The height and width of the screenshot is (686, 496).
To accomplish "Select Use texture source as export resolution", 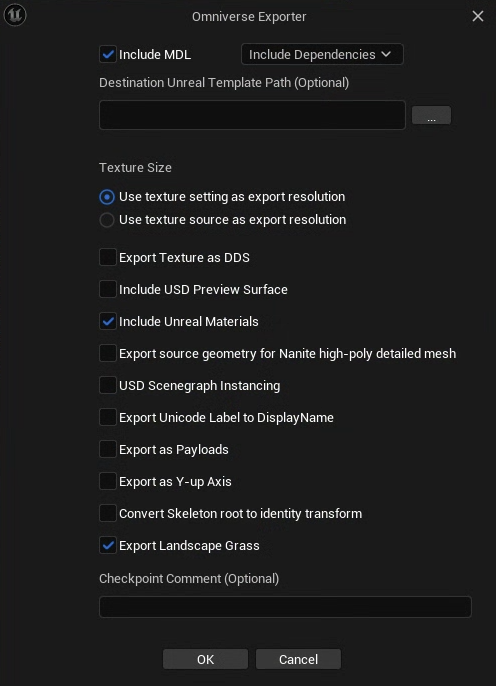I will pyautogui.click(x=107, y=220).
